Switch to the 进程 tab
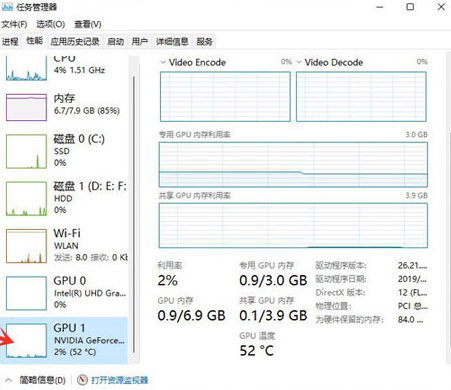Image resolution: width=451 pixels, height=390 pixels. click(10, 41)
